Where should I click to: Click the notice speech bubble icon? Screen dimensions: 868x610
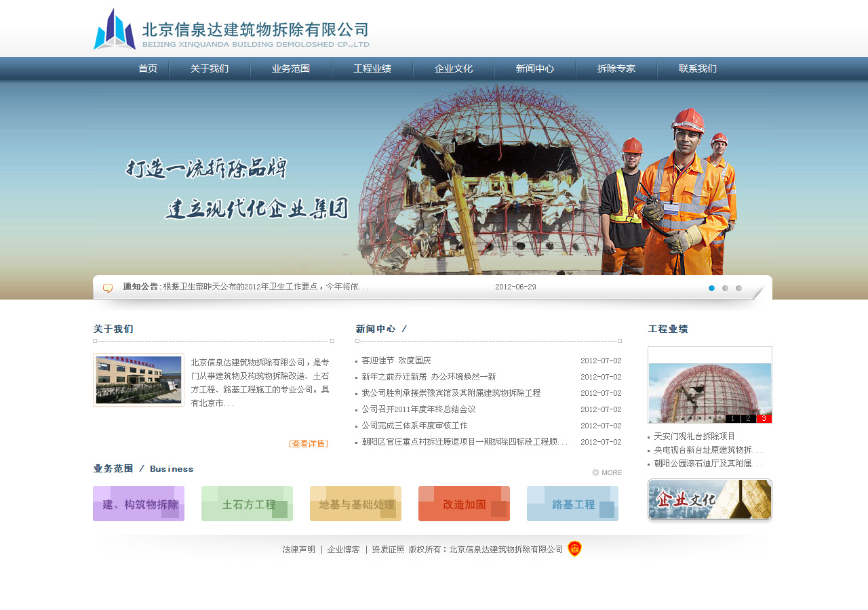(108, 288)
